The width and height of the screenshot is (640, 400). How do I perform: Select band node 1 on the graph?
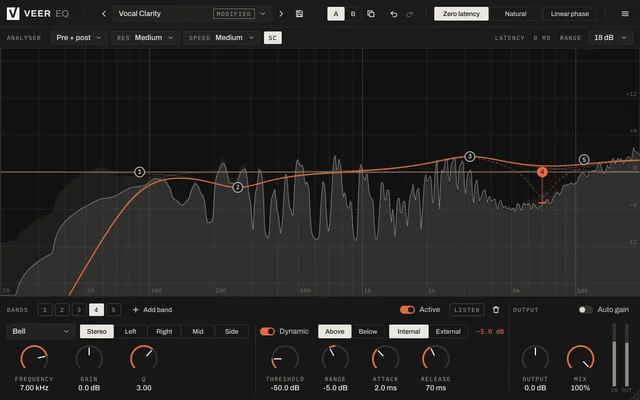coord(140,172)
